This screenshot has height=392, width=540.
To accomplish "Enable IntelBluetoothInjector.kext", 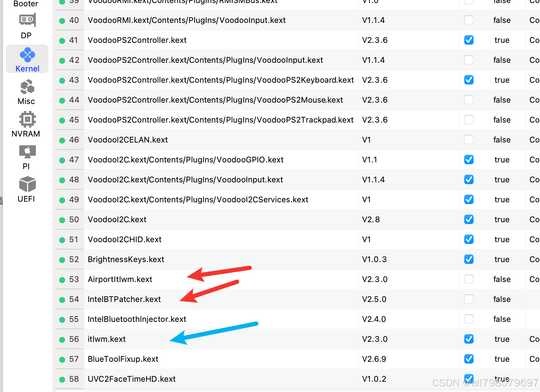I will 469,319.
